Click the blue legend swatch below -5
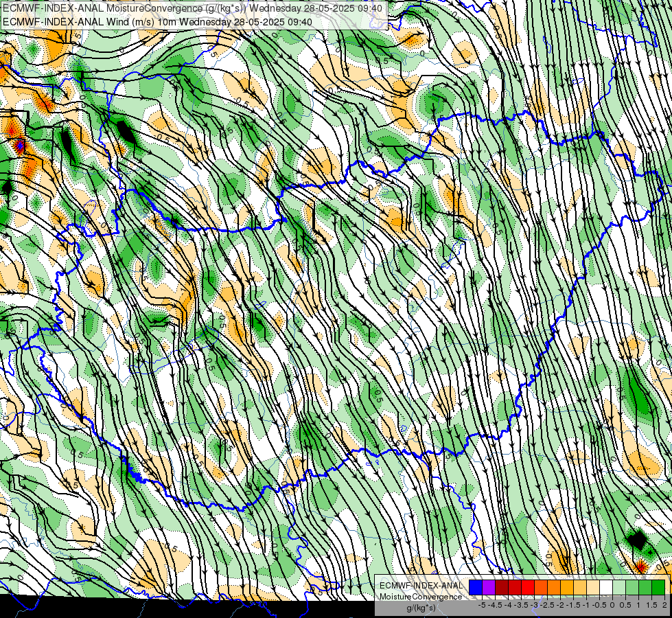The width and height of the screenshot is (672, 618). point(476,588)
